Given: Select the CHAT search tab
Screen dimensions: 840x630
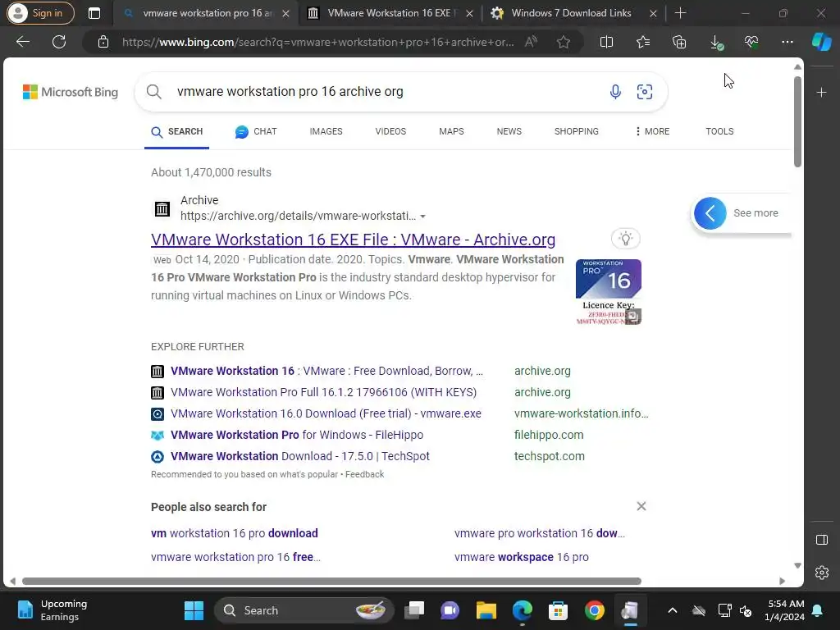Looking at the screenshot, I should click(256, 131).
